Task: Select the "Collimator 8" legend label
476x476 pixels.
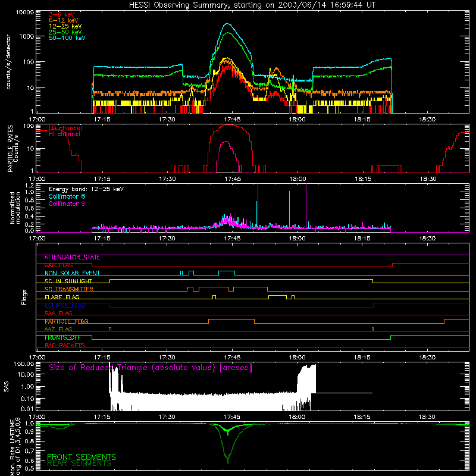Action: (x=67, y=196)
